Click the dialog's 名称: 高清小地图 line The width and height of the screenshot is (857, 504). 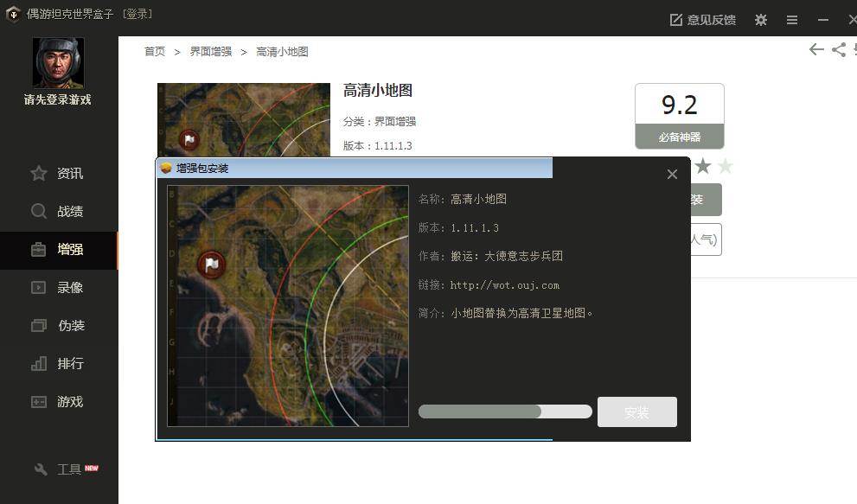tap(463, 199)
